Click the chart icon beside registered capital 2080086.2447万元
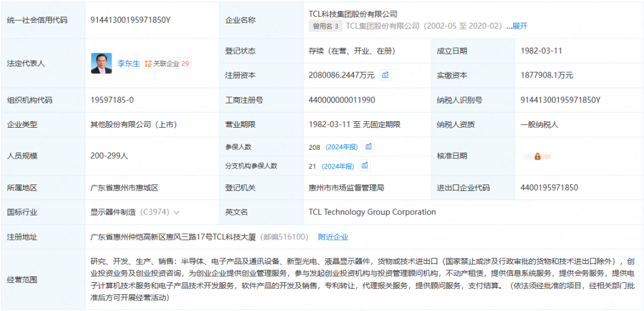Viewport: 644px width, 311px height. point(385,75)
